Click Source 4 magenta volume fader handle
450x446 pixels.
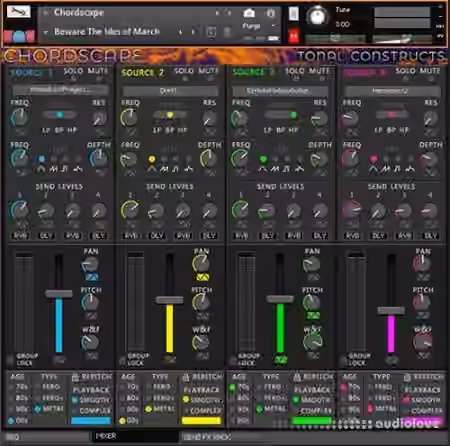coord(391,311)
